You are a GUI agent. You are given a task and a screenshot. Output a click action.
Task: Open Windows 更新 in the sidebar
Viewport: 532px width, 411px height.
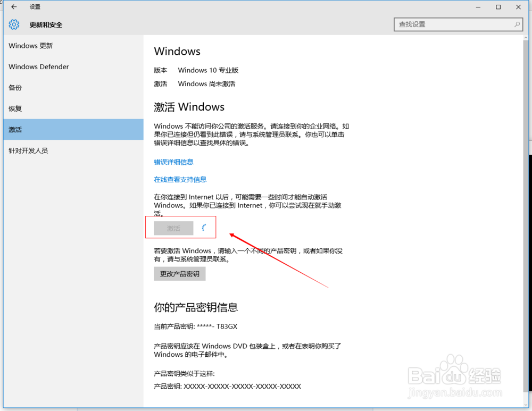[x=30, y=46]
